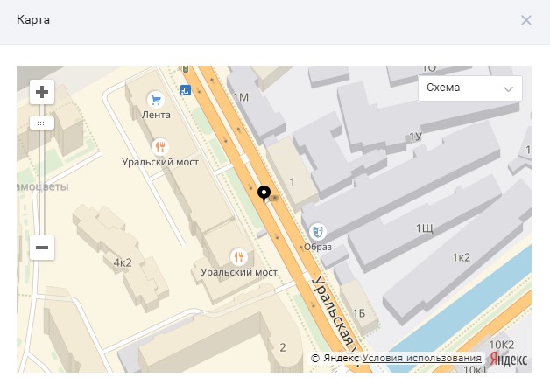The width and height of the screenshot is (550, 392).
Task: Open the Условия использования link
Action: coord(422,359)
